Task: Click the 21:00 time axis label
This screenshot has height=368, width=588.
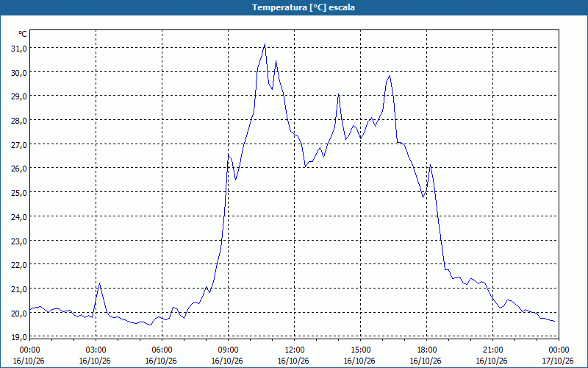Action: point(492,350)
